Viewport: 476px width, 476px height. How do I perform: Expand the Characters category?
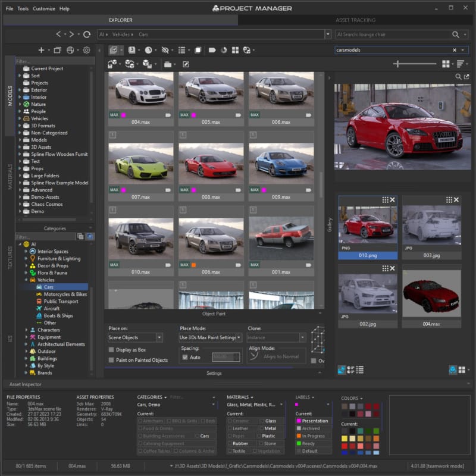(26, 330)
